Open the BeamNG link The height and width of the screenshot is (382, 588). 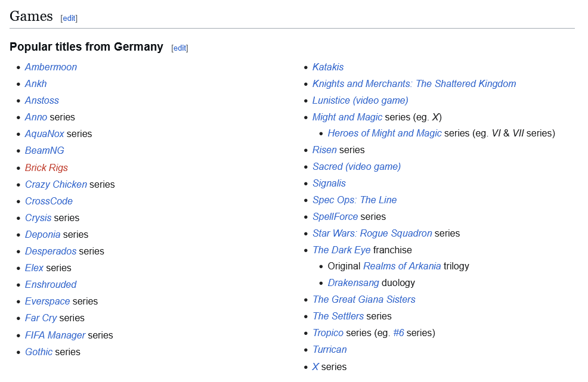pos(45,150)
